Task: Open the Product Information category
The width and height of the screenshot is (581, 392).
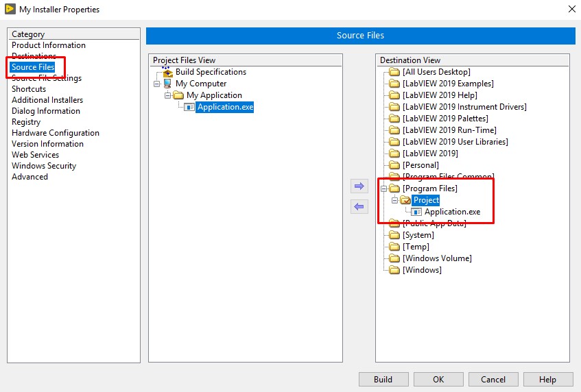Action: 49,45
